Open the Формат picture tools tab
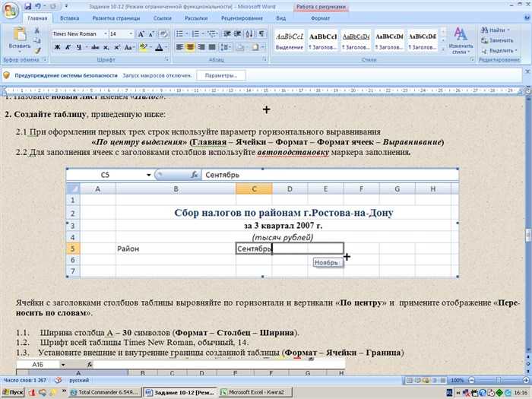This screenshot has width=532, height=399. 320,18
